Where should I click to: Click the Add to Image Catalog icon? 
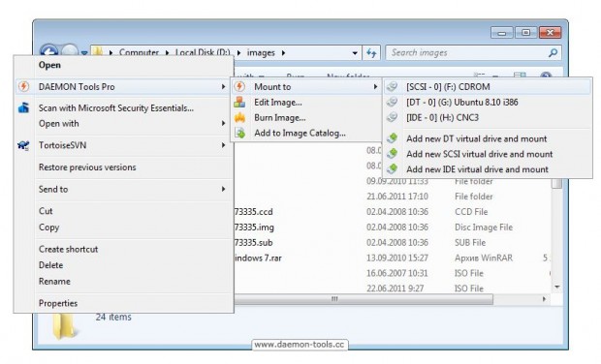[x=239, y=133]
